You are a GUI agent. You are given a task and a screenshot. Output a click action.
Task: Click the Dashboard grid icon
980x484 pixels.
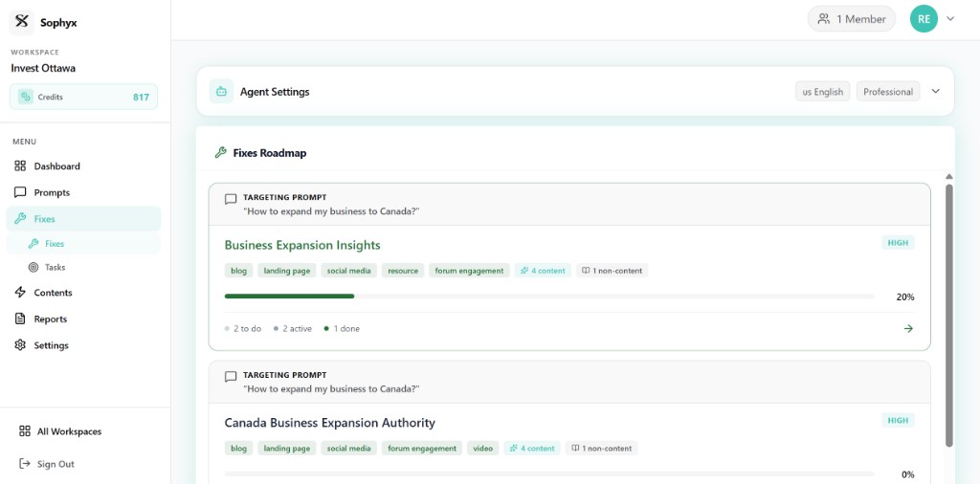[20, 166]
